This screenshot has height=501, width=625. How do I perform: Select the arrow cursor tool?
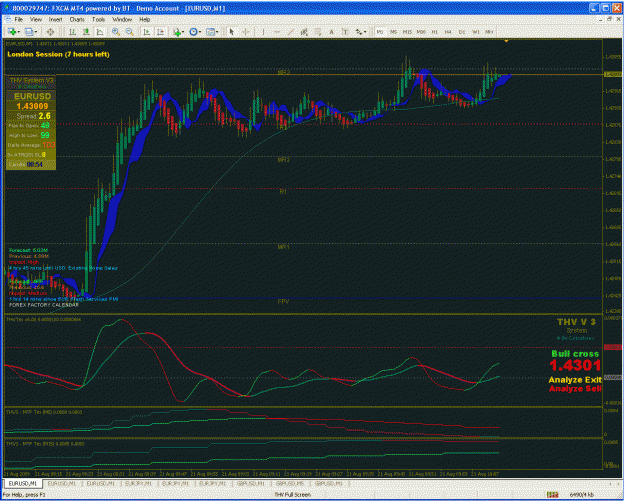pos(232,32)
